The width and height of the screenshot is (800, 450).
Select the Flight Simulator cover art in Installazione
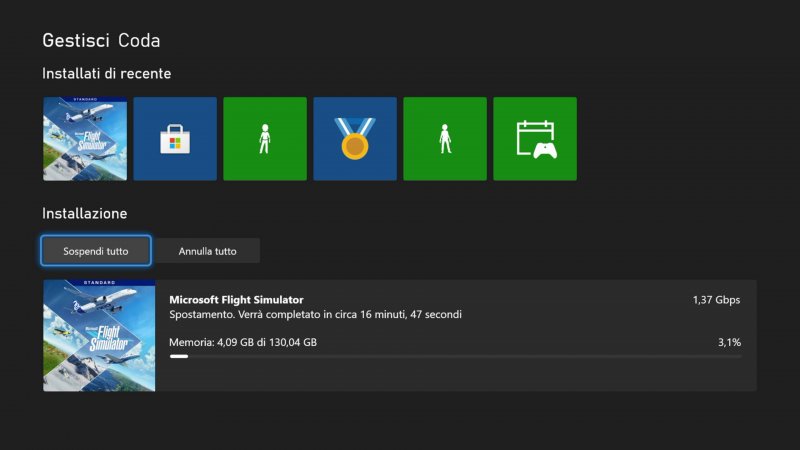click(x=99, y=336)
